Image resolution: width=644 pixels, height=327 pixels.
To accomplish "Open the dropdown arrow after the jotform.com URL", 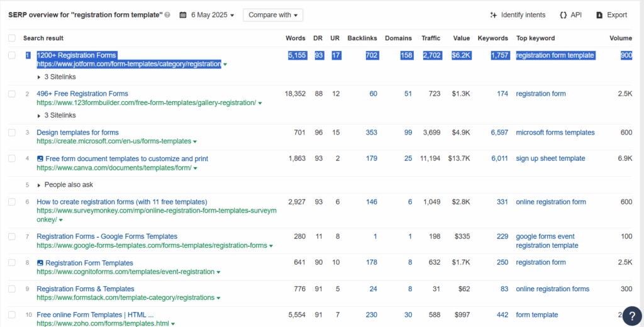I will point(225,65).
